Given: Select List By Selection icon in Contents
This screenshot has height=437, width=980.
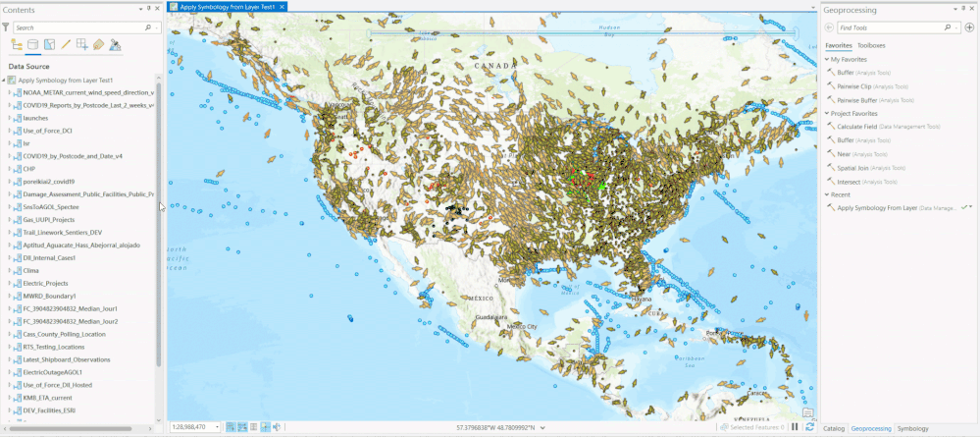Looking at the screenshot, I should [x=49, y=44].
